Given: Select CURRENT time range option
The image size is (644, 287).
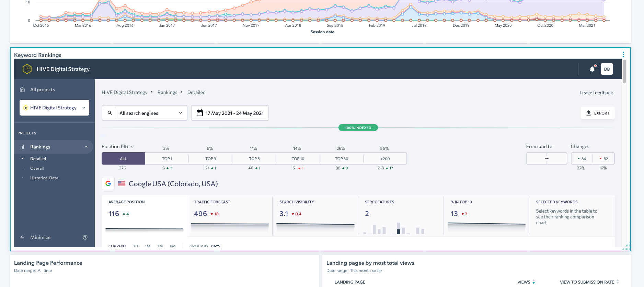Looking at the screenshot, I should tap(117, 246).
